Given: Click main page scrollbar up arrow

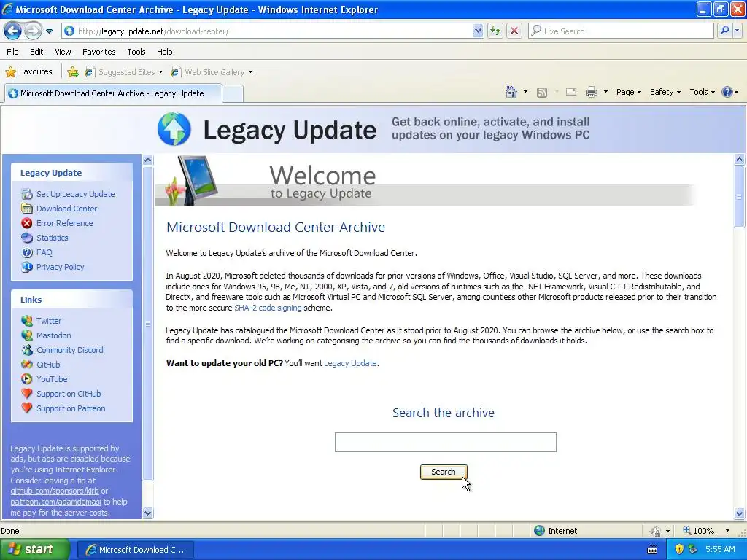Looking at the screenshot, I should click(740, 159).
